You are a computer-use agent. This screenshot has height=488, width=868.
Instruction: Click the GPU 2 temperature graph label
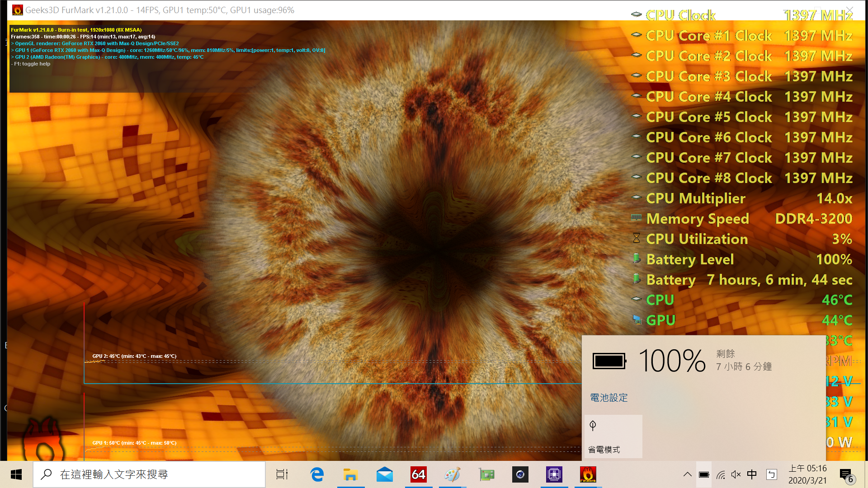tap(134, 356)
